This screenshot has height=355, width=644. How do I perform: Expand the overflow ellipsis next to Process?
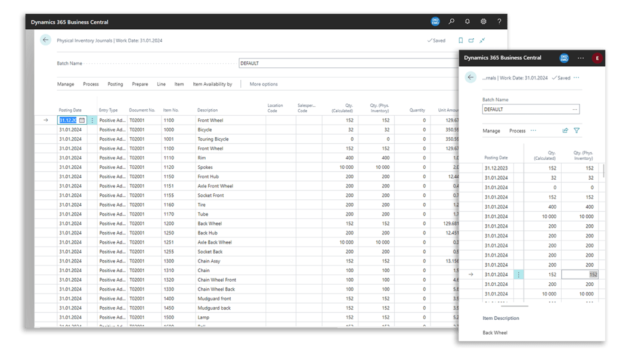(x=533, y=131)
